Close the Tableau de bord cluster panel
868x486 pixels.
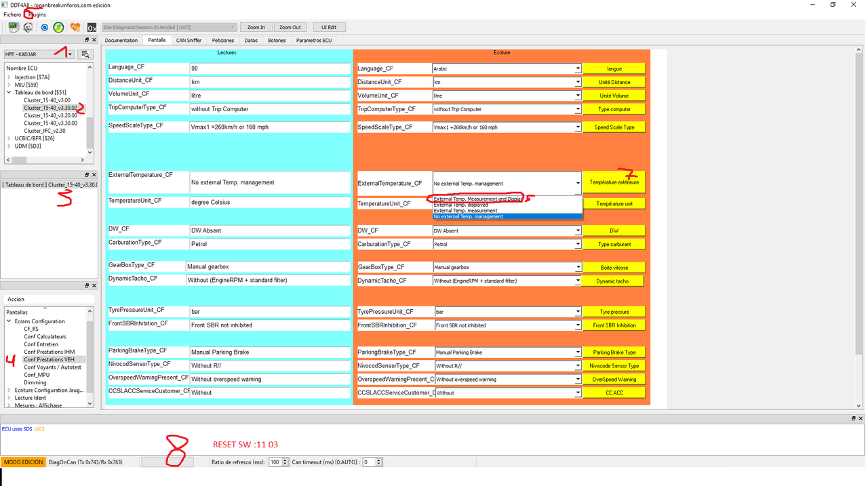tap(94, 174)
